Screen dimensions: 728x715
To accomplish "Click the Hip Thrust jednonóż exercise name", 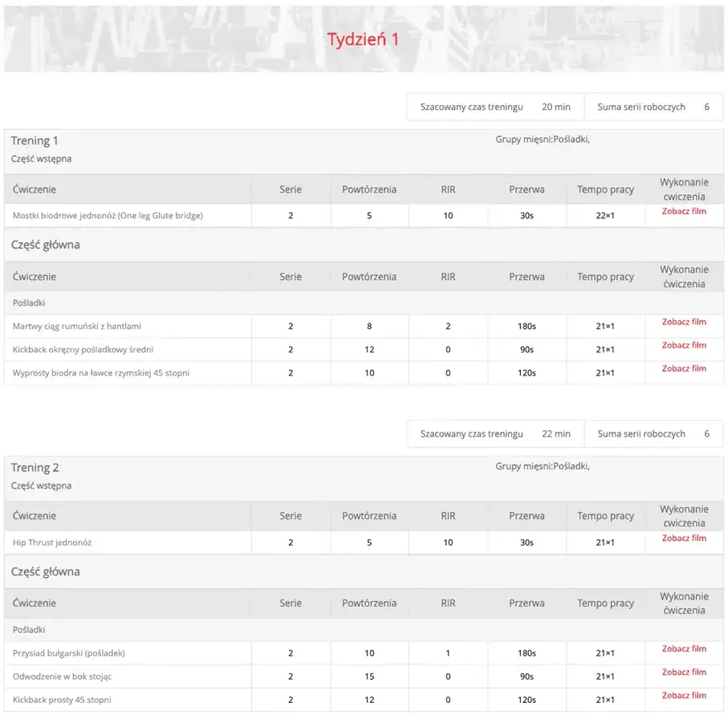I will [x=52, y=542].
